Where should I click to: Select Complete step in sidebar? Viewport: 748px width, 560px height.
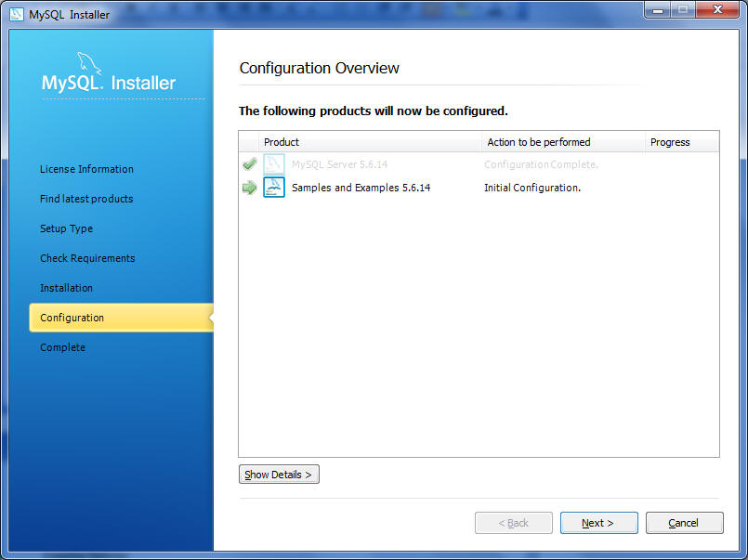tap(62, 347)
